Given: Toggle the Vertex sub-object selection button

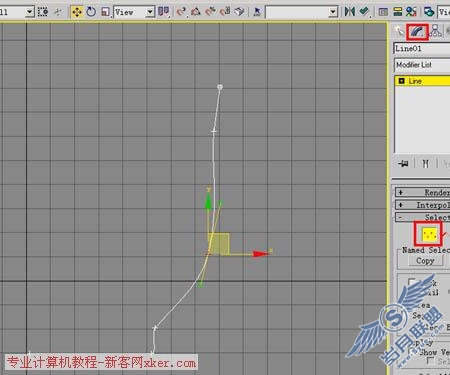Looking at the screenshot, I should point(429,234).
